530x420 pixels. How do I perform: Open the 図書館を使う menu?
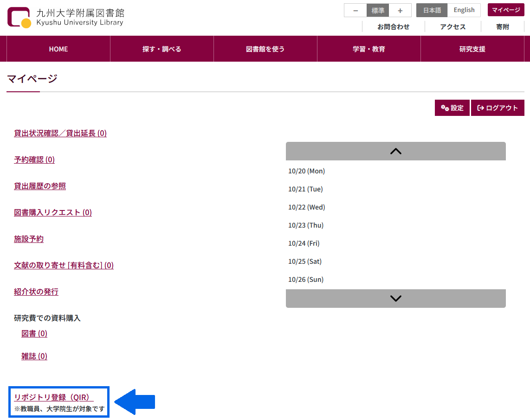[265, 49]
